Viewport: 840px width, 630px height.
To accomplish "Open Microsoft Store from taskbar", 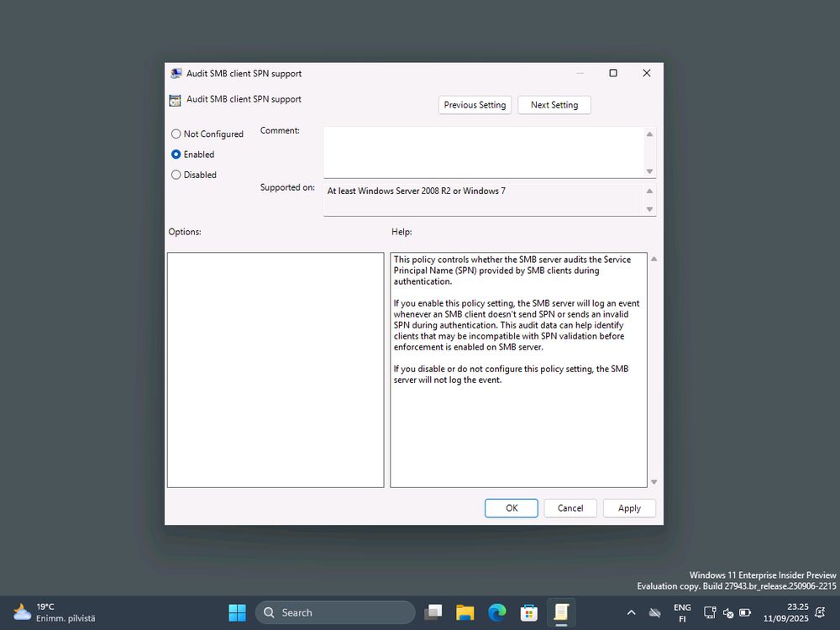I will (528, 612).
